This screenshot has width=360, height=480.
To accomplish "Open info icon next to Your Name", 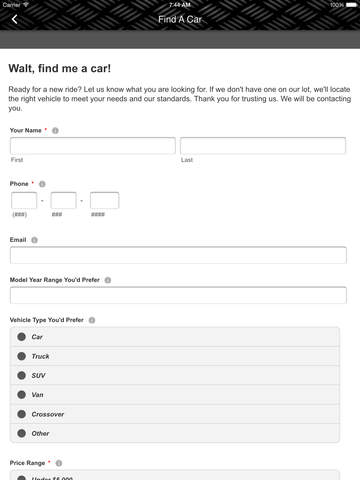I will pyautogui.click(x=55, y=131).
